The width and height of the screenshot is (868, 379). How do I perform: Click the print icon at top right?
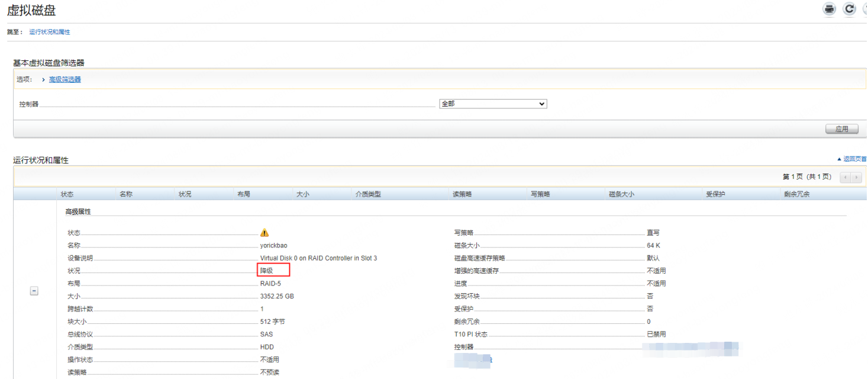830,9
